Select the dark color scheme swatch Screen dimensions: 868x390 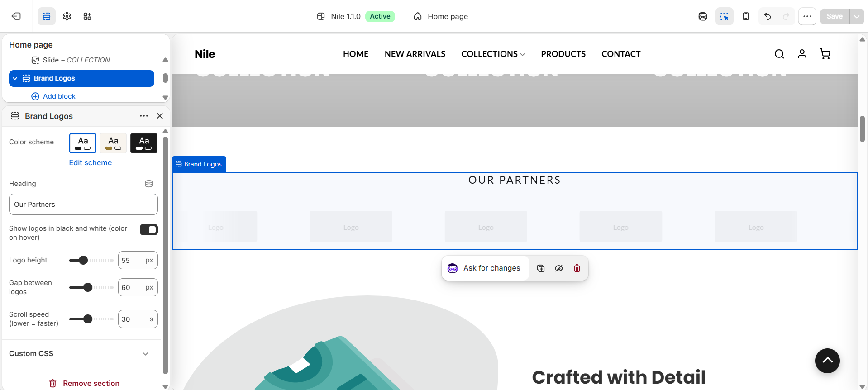[x=144, y=143]
